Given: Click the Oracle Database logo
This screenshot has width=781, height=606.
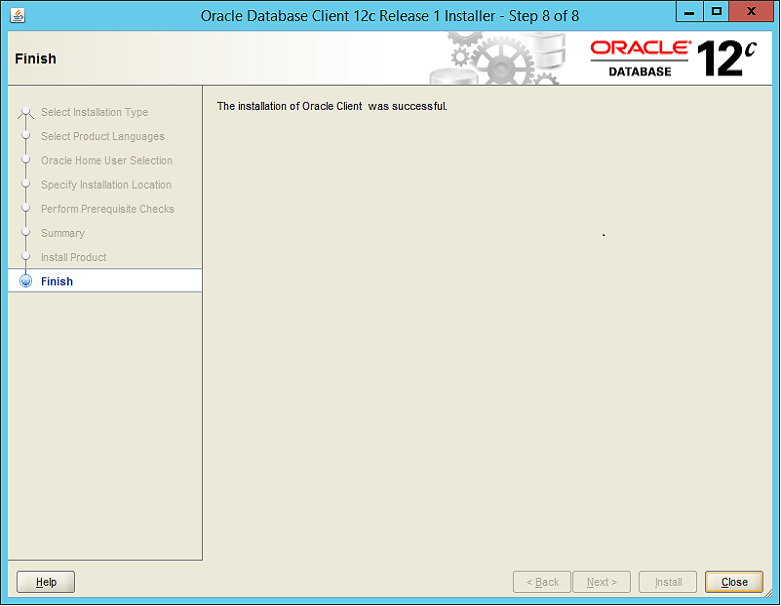Looking at the screenshot, I should 640,57.
